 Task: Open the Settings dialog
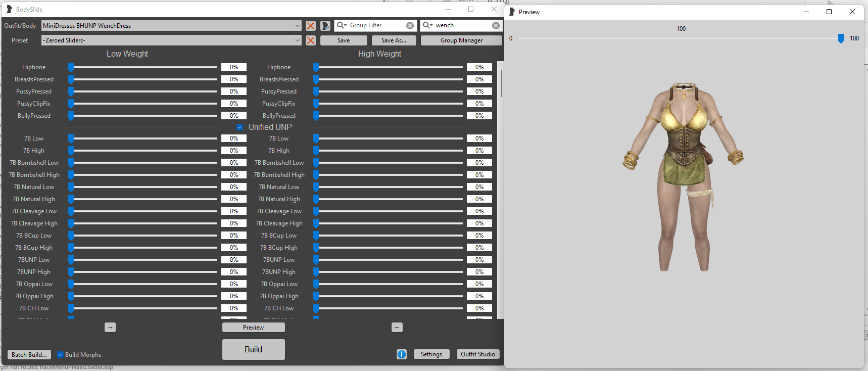coord(431,354)
